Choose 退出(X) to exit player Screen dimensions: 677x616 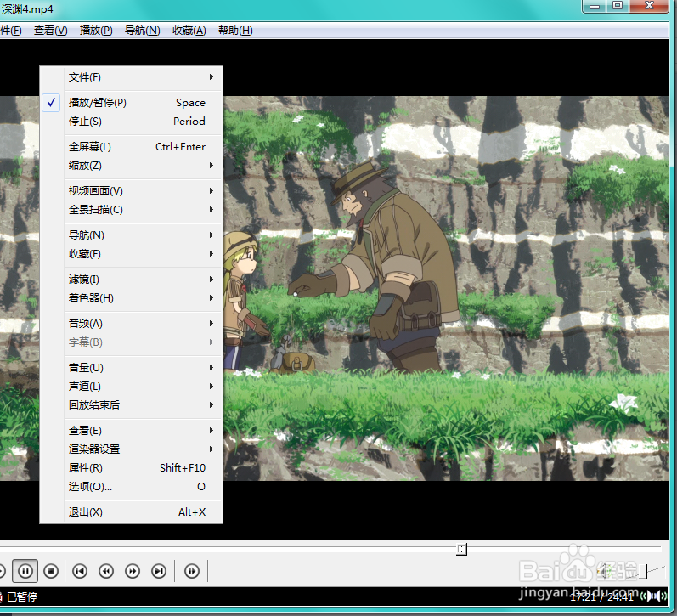(132, 512)
